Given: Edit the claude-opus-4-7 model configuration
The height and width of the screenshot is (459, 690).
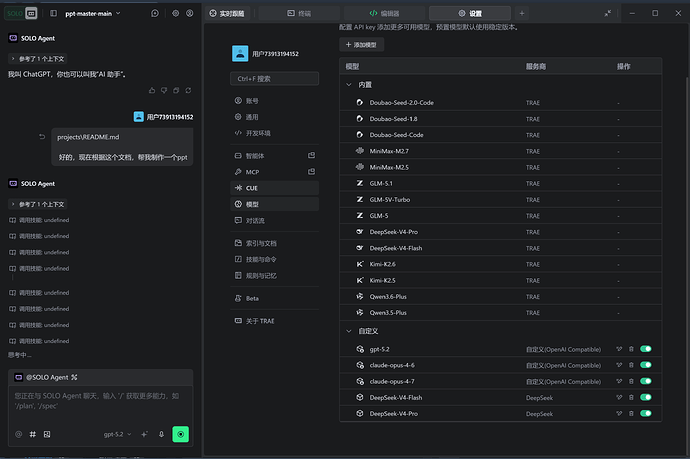Looking at the screenshot, I should click(619, 381).
